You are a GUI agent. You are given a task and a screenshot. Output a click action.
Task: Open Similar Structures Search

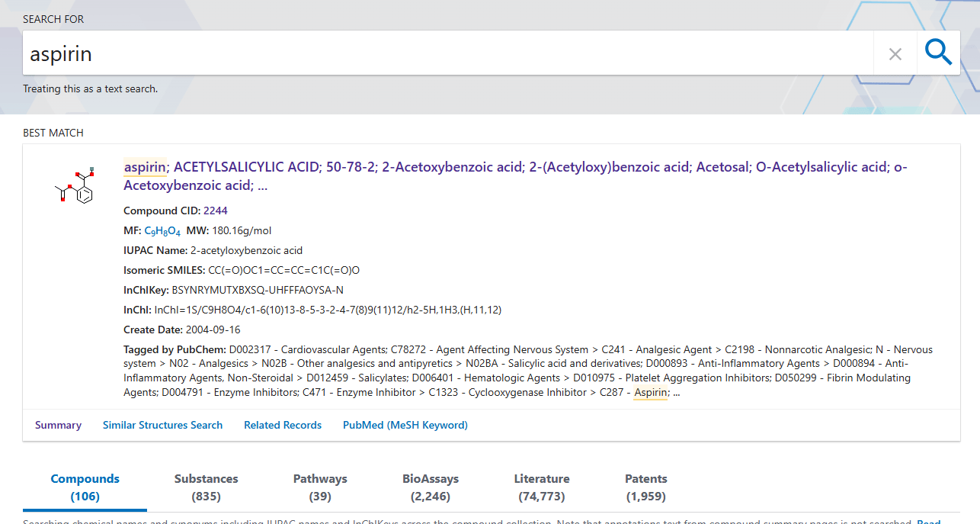click(162, 425)
